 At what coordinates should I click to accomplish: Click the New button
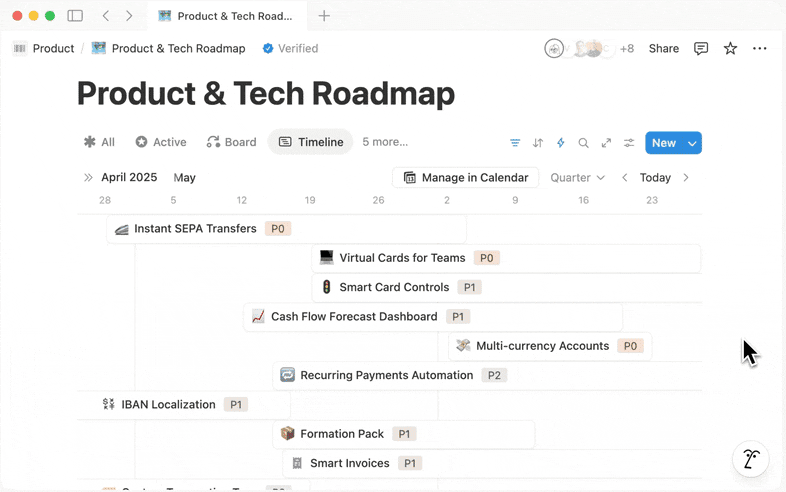[x=664, y=143]
